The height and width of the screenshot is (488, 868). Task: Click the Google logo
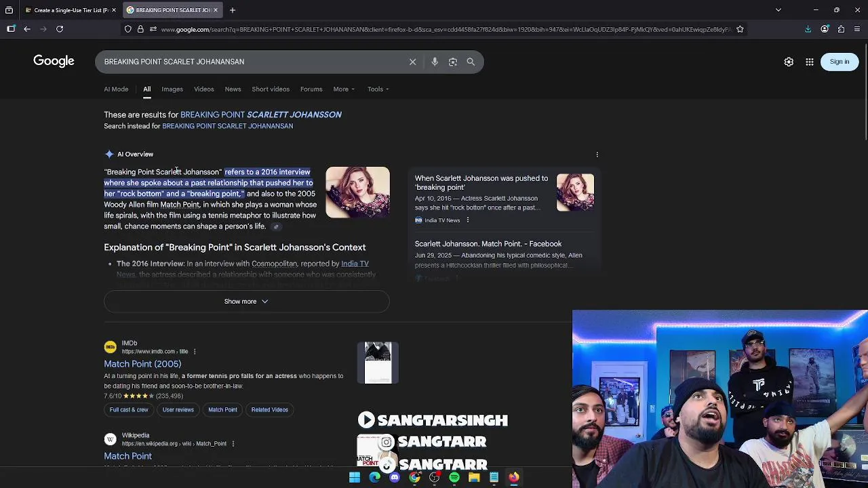click(54, 62)
